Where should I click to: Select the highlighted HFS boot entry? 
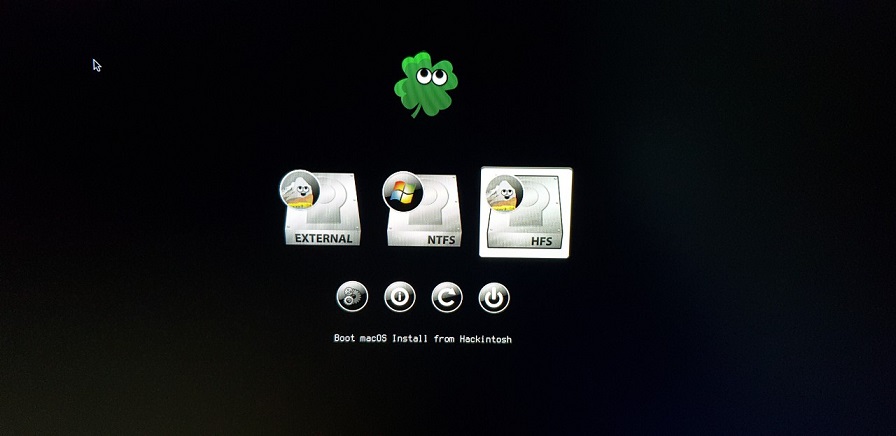tap(526, 212)
